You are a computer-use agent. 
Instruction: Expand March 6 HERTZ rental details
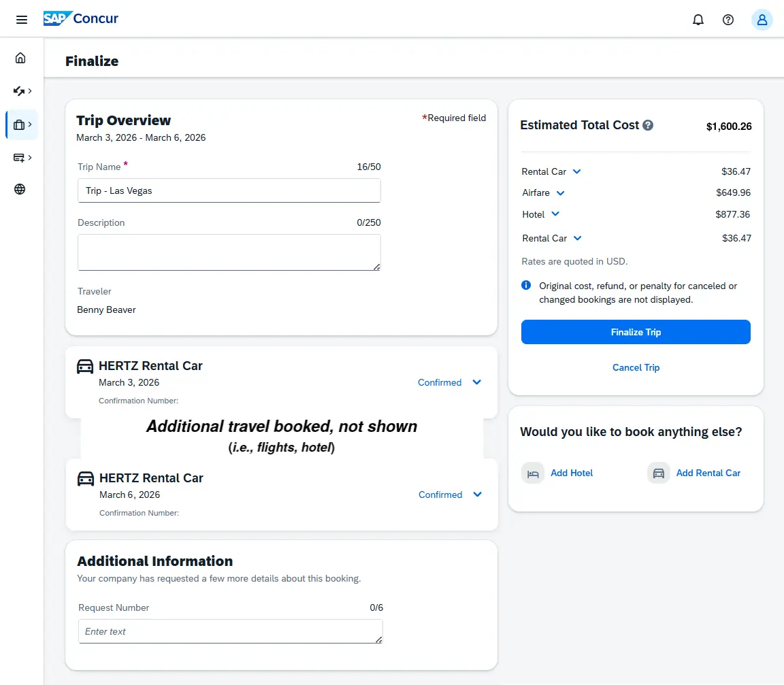pos(478,495)
